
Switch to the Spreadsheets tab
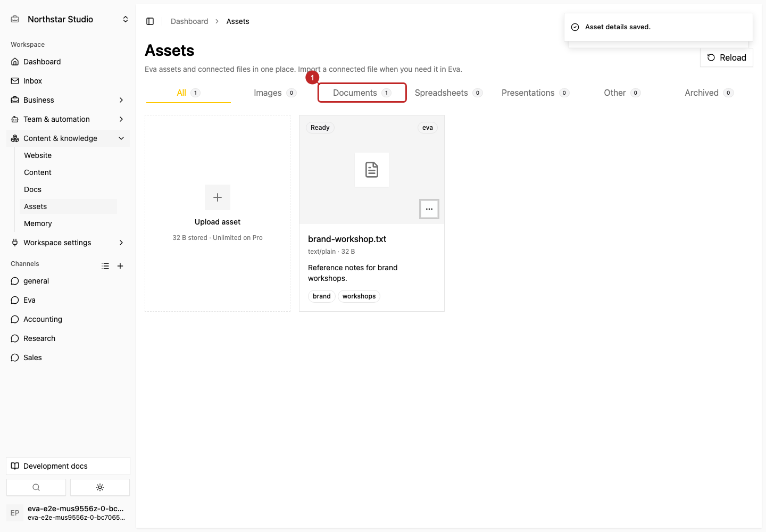pyautogui.click(x=448, y=93)
